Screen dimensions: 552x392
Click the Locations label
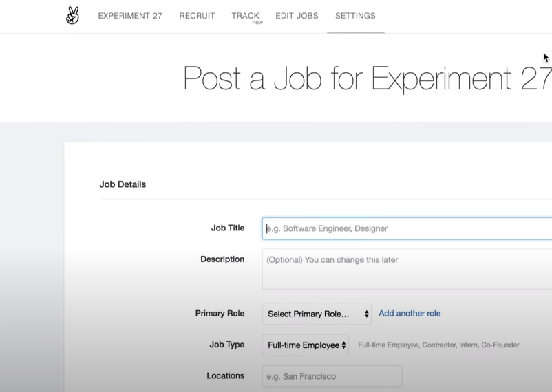[x=225, y=376]
